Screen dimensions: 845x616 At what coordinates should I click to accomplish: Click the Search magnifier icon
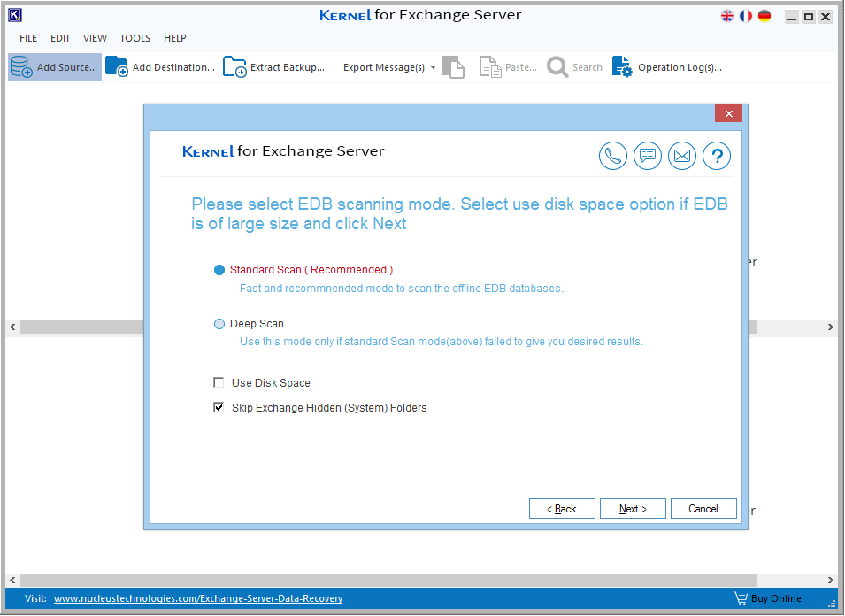(557, 67)
